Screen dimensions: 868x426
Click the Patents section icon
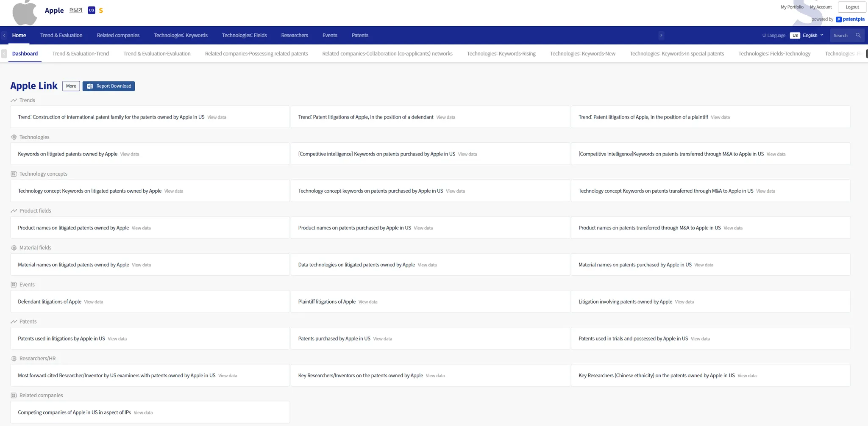point(14,321)
